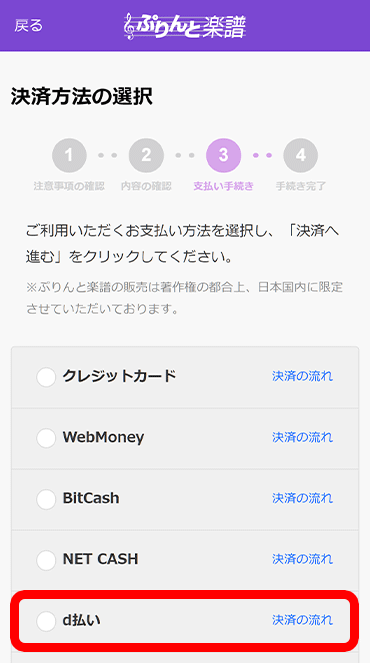Open 決済の流れ link for BitCash

tap(302, 498)
